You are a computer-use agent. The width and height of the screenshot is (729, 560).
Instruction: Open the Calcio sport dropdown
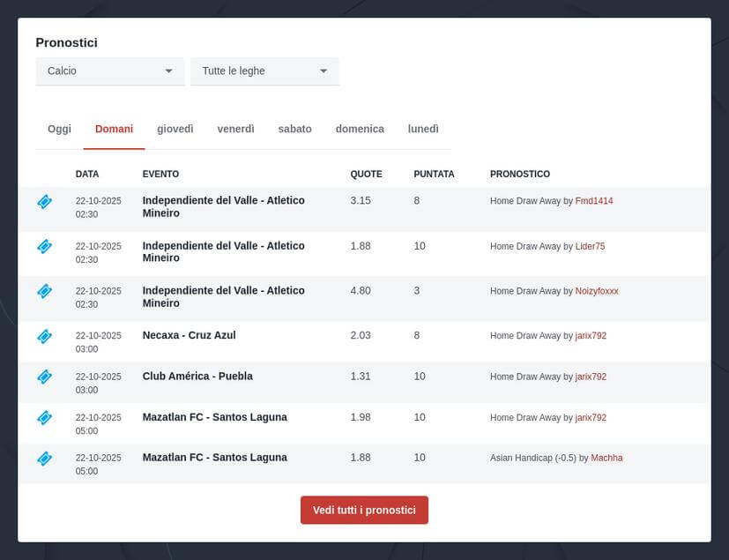pos(109,71)
